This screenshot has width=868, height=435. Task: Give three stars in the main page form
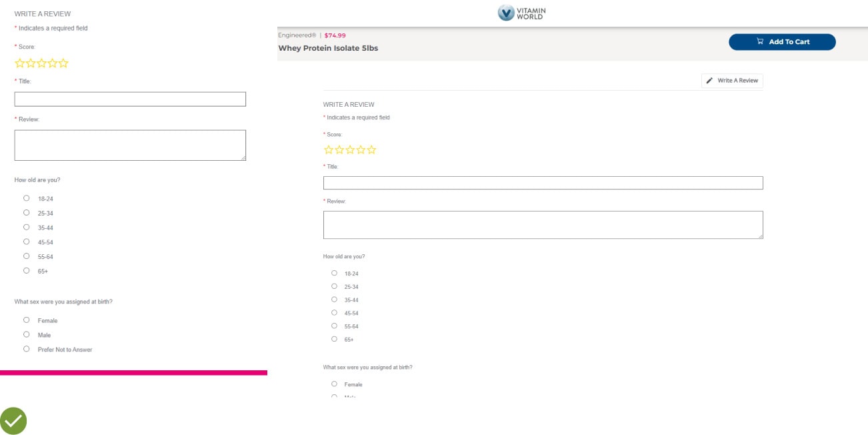click(x=350, y=150)
